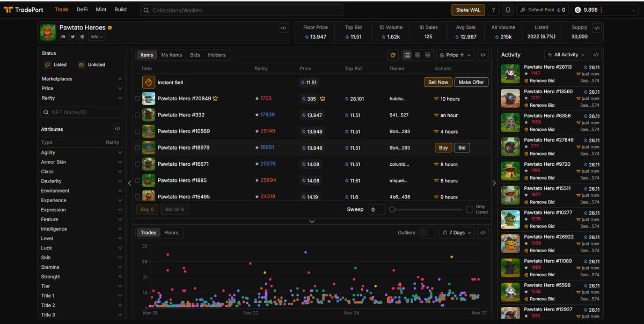Image resolution: width=644 pixels, height=324 pixels.
Task: Click the embed code icon next to Supply stat
Action: (597, 28)
